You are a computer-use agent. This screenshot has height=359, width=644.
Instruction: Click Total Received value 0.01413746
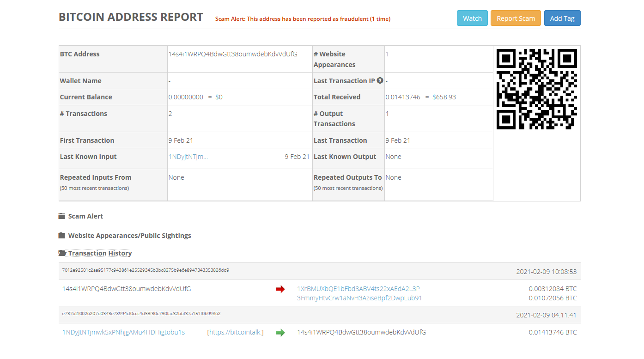click(403, 97)
